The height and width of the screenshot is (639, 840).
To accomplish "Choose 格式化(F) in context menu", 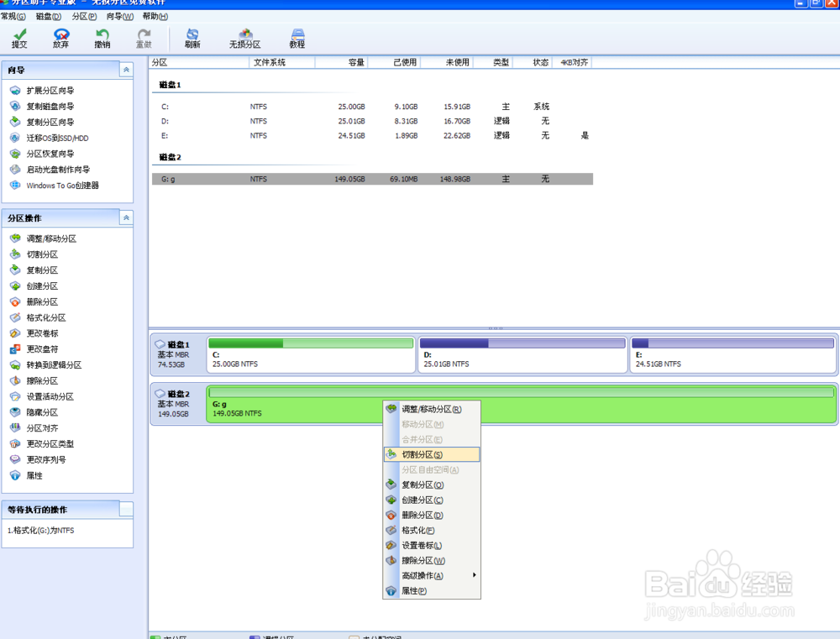I will [x=432, y=531].
